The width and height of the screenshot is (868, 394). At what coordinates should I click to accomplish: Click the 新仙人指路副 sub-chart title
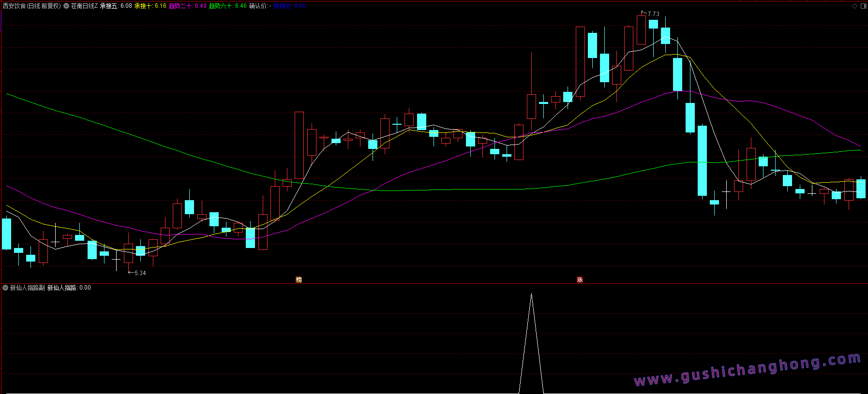pyautogui.click(x=27, y=288)
